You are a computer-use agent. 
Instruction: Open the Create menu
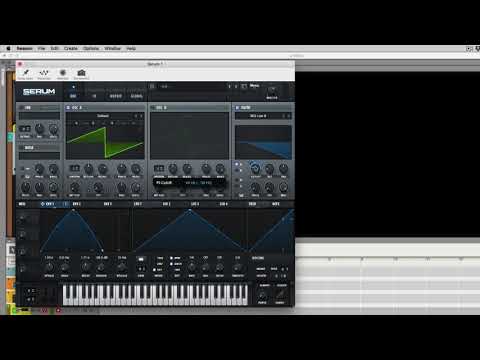click(71, 49)
